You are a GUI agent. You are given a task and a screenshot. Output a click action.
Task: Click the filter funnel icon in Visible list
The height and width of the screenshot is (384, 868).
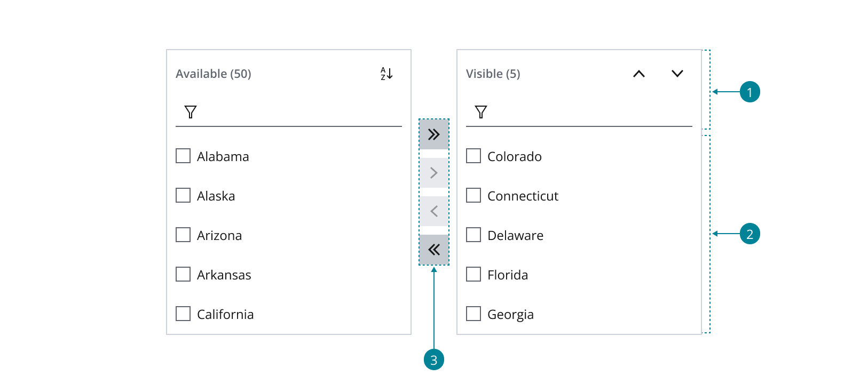tap(481, 111)
